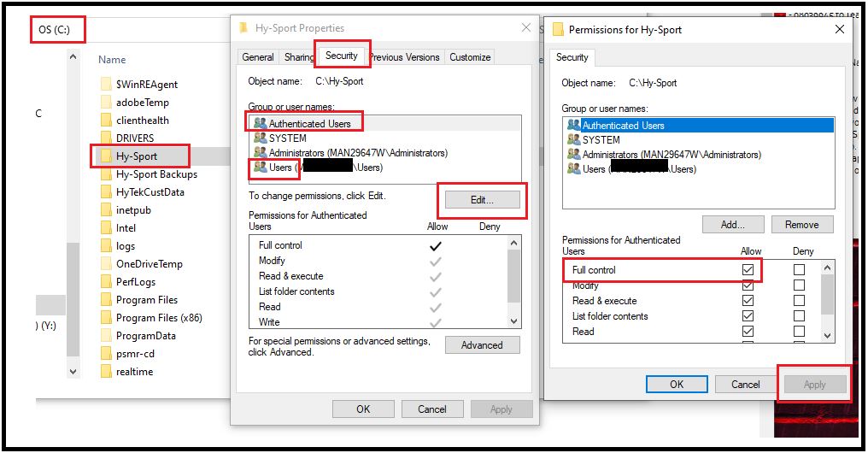
Task: Switch to the Sharing tab
Action: point(299,57)
